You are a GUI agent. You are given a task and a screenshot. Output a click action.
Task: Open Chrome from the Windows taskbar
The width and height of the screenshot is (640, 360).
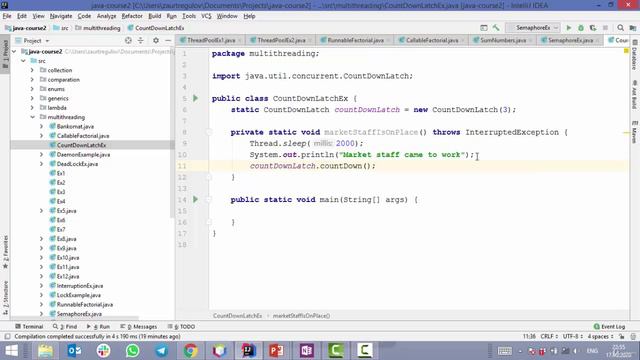190,351
